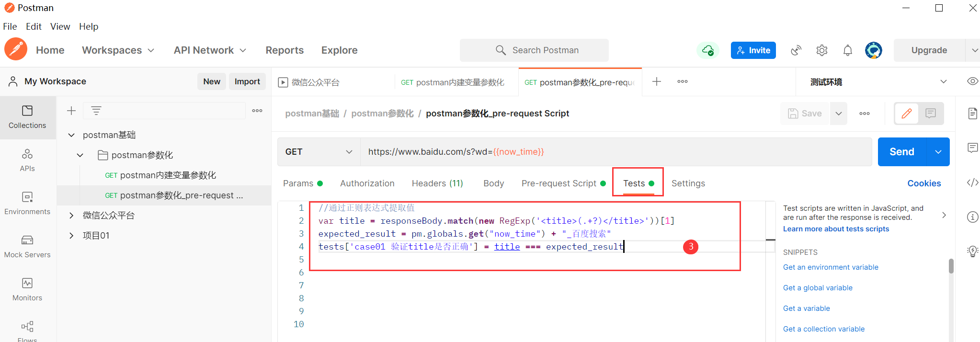Toggle the environment quick look eye icon
Image resolution: width=980 pixels, height=342 pixels.
coord(972,81)
